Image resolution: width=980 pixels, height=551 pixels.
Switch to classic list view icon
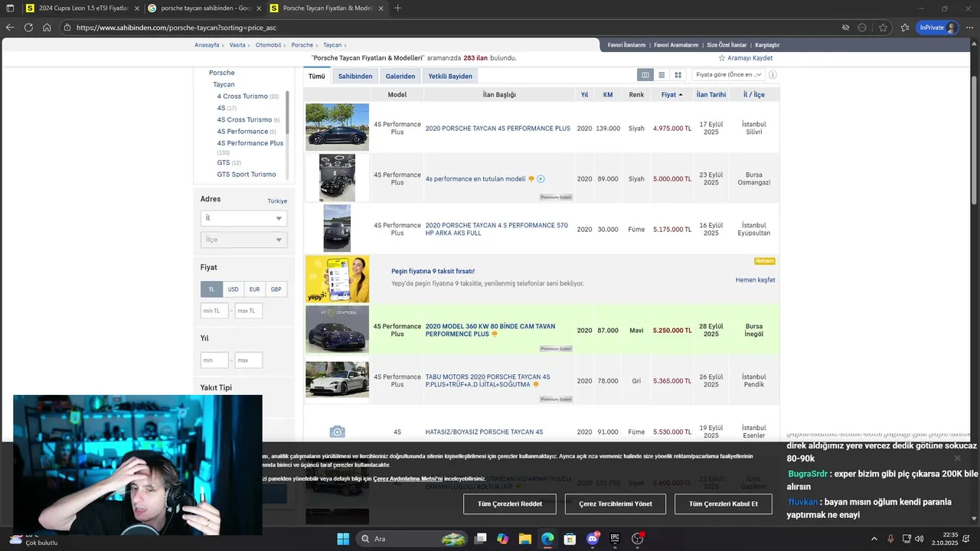point(645,75)
